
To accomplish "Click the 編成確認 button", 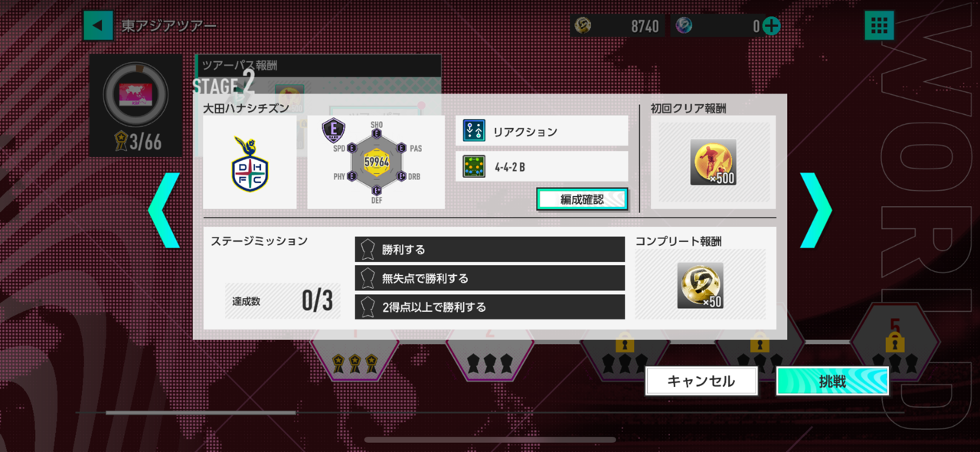I will pos(582,199).
